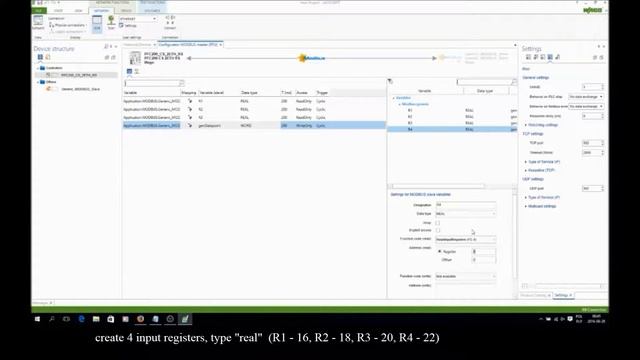Screen dimensions: 640x360
Task: Open Behavior on fieldbus error dropdown
Action: [x=586, y=106]
